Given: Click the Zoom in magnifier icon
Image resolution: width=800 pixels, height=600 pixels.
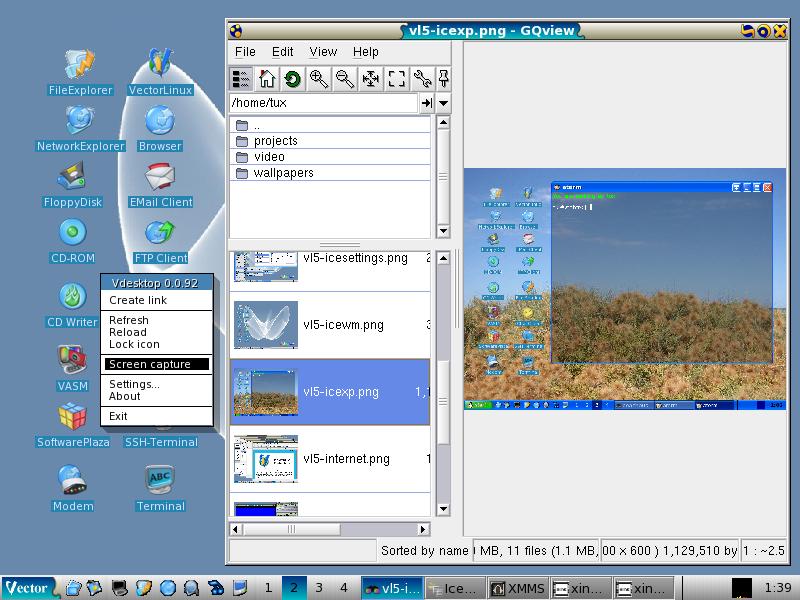Looking at the screenshot, I should coord(319,79).
